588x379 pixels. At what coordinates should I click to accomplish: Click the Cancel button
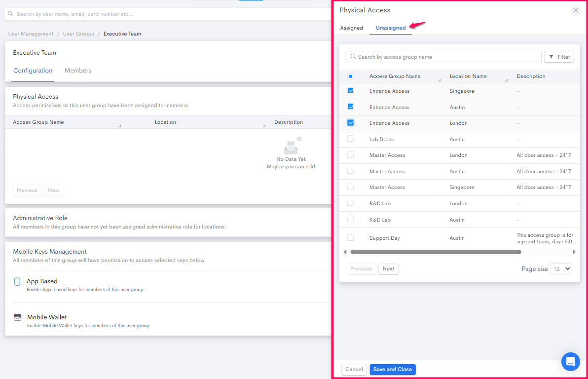coord(354,369)
